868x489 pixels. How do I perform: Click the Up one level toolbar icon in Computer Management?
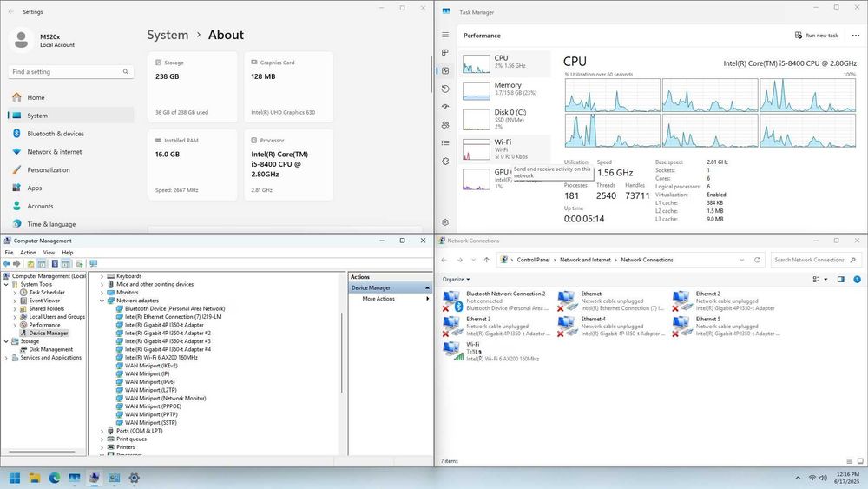coord(30,263)
